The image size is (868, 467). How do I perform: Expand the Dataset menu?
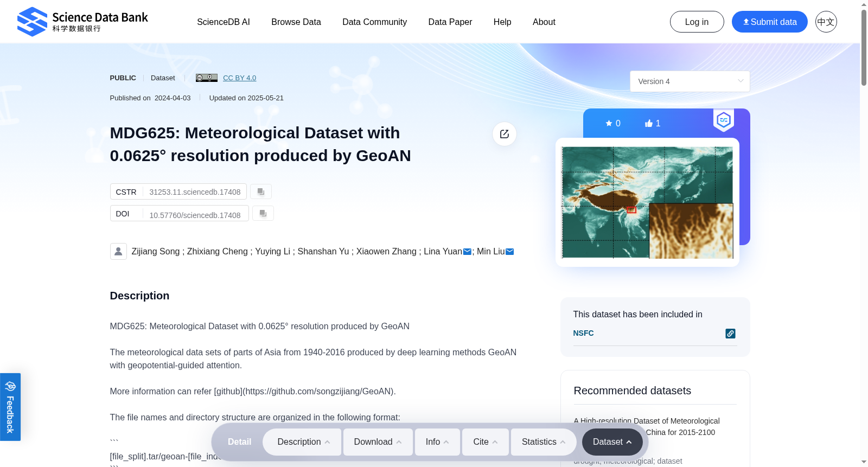(612, 442)
